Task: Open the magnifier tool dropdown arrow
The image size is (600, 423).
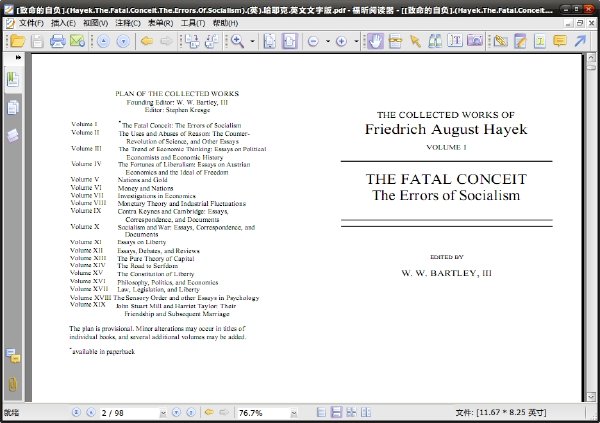Action: 252,41
